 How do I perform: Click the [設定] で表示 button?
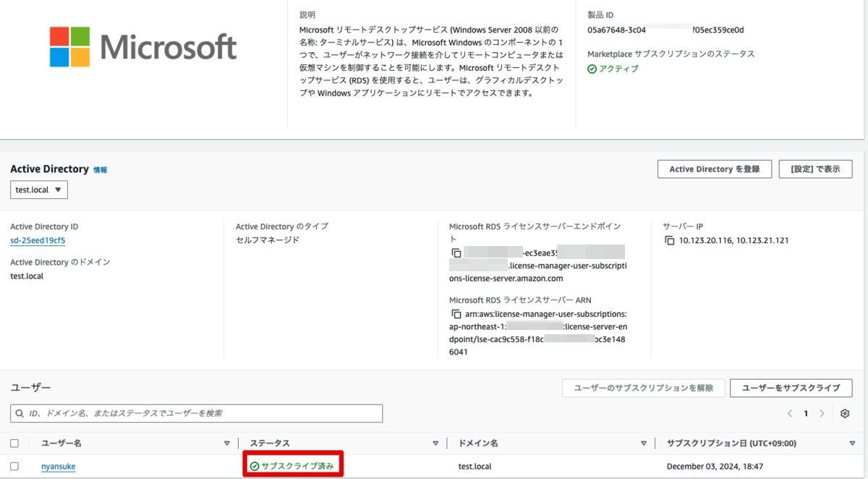tap(816, 169)
